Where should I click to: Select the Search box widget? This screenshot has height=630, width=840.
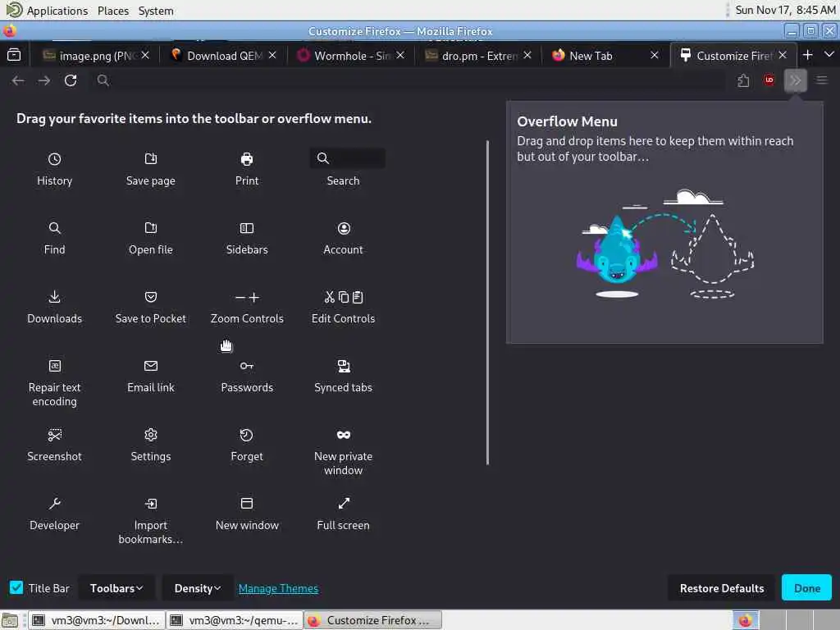tap(347, 158)
